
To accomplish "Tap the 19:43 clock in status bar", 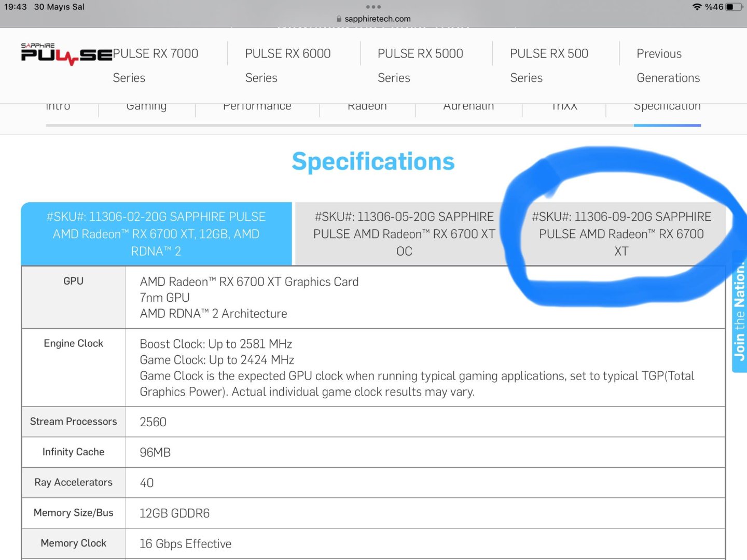I will (16, 7).
